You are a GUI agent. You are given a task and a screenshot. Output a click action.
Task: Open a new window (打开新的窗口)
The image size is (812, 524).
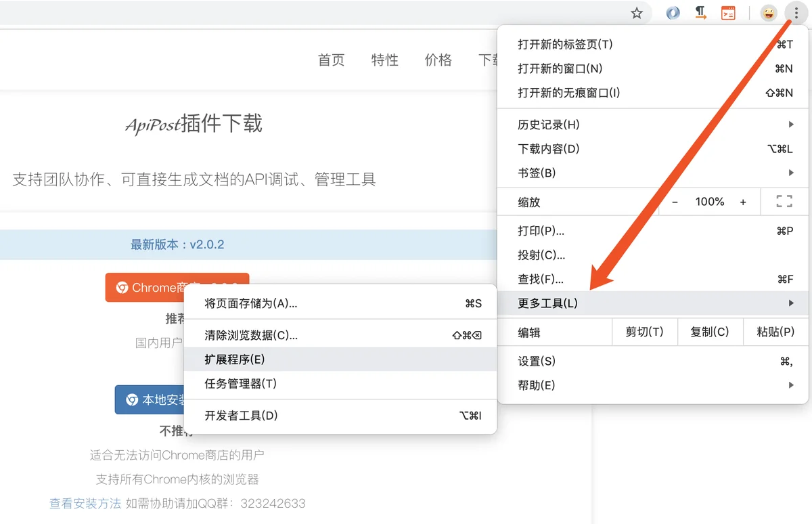653,68
